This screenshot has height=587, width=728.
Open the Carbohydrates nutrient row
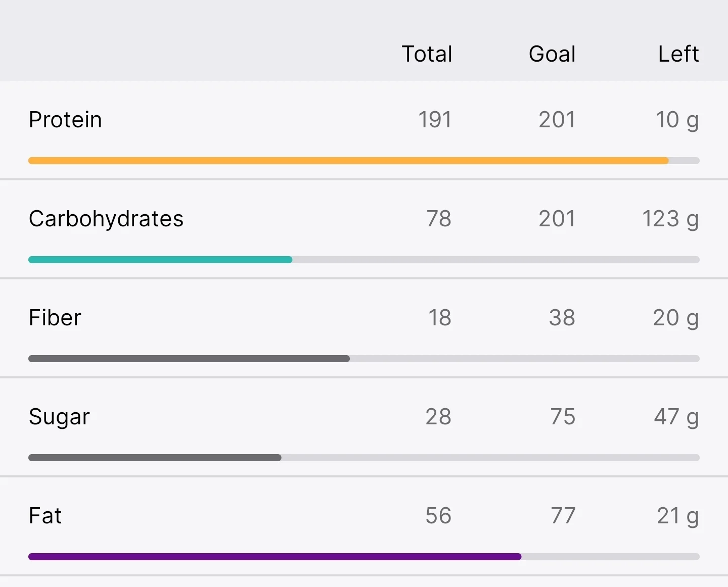point(364,229)
